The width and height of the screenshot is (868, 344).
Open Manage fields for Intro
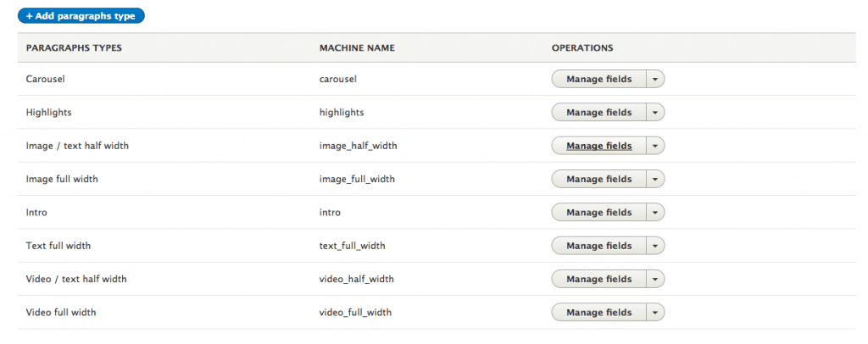pos(599,213)
